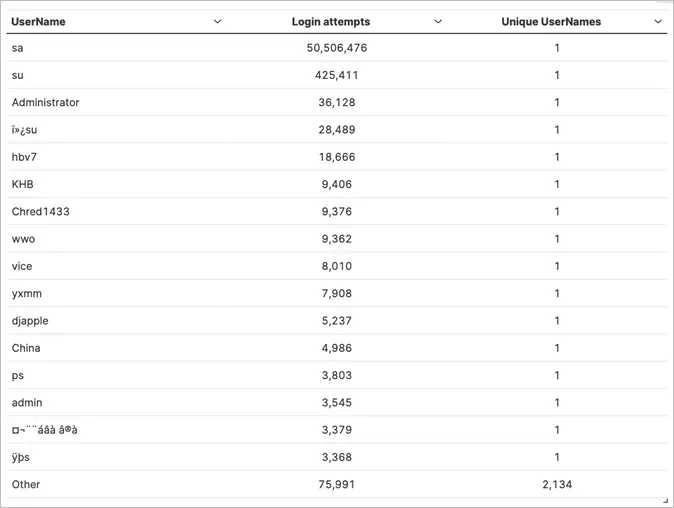
Task: Open the Login attempts column chevron menu
Action: click(x=438, y=21)
